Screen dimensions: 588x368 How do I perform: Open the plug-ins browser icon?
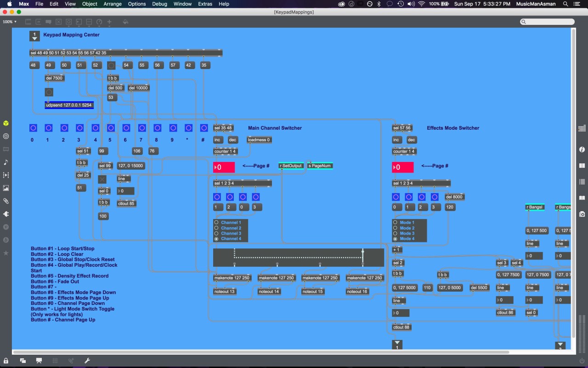click(x=6, y=214)
